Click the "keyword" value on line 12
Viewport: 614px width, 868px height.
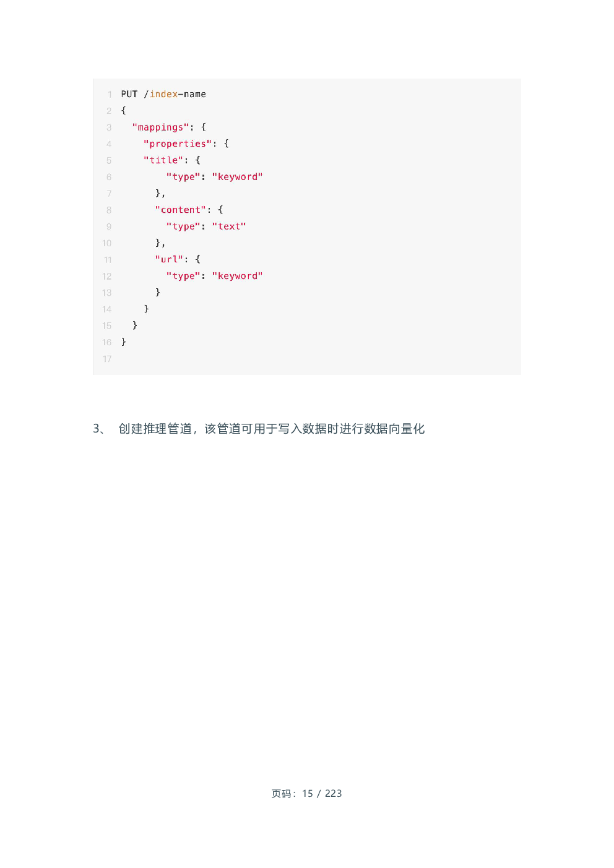[238, 276]
